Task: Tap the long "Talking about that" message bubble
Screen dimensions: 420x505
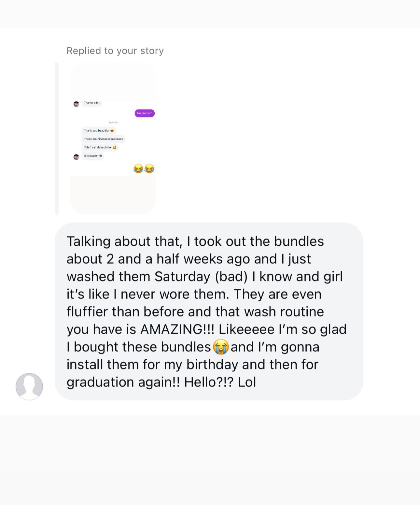Action: [209, 311]
